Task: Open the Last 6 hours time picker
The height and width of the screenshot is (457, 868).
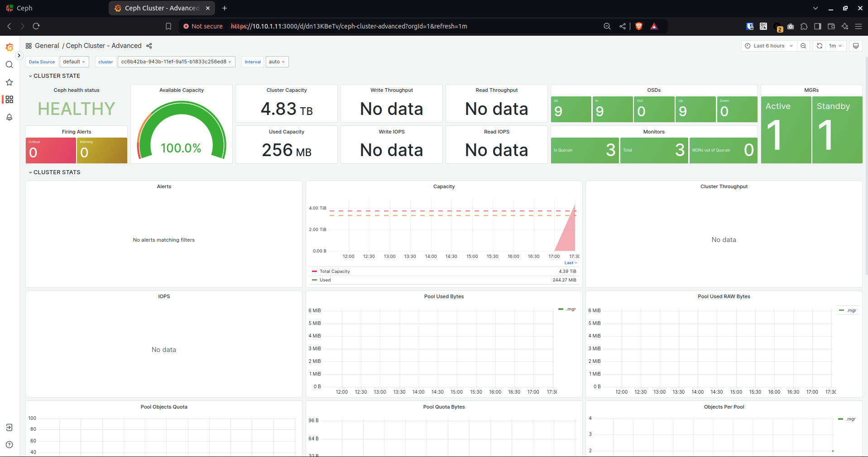Action: click(769, 46)
